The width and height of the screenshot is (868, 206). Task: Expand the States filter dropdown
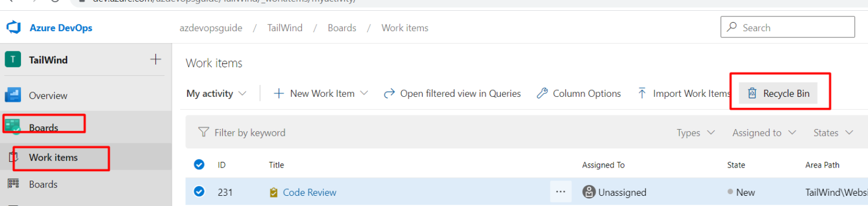pyautogui.click(x=833, y=133)
